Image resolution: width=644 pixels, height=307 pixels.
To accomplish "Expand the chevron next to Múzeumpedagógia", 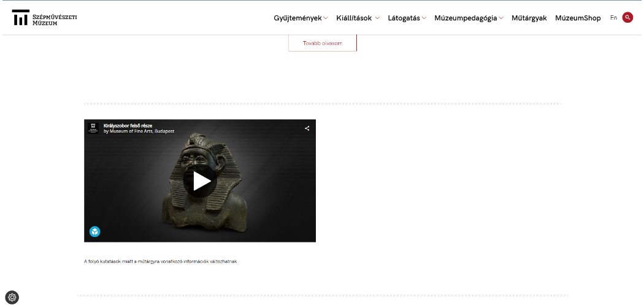I will tap(501, 18).
